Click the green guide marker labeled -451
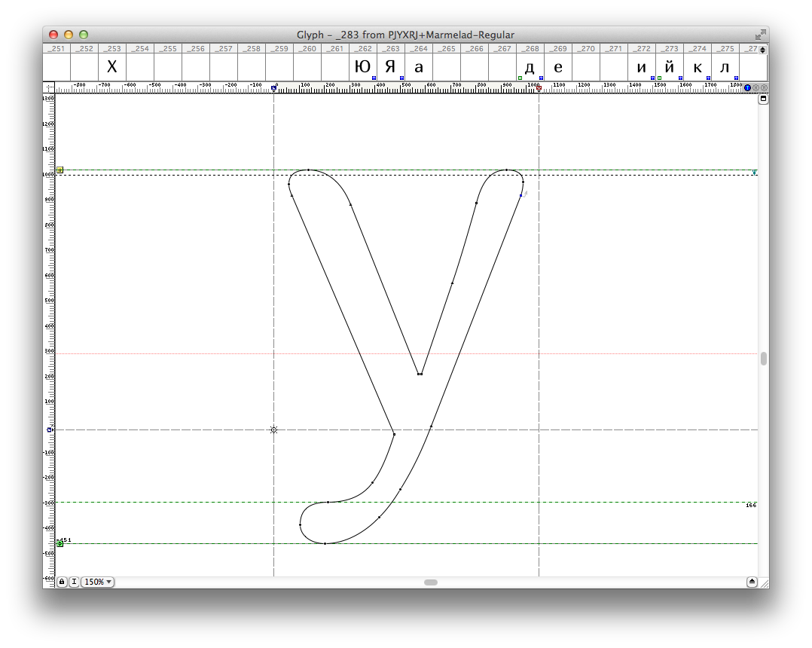Screen dimensions: 812x648 [x=60, y=543]
